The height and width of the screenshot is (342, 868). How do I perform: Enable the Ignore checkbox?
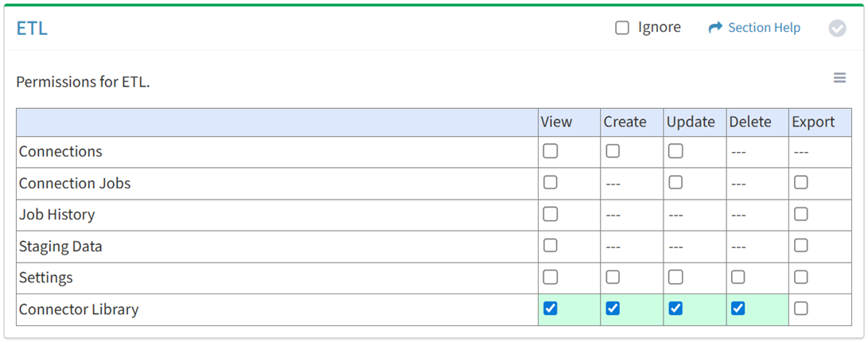622,28
